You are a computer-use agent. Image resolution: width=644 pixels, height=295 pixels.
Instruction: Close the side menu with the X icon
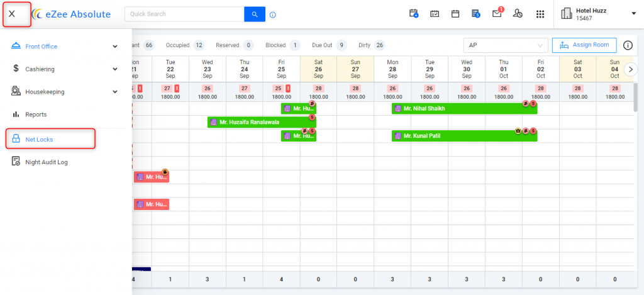click(12, 14)
